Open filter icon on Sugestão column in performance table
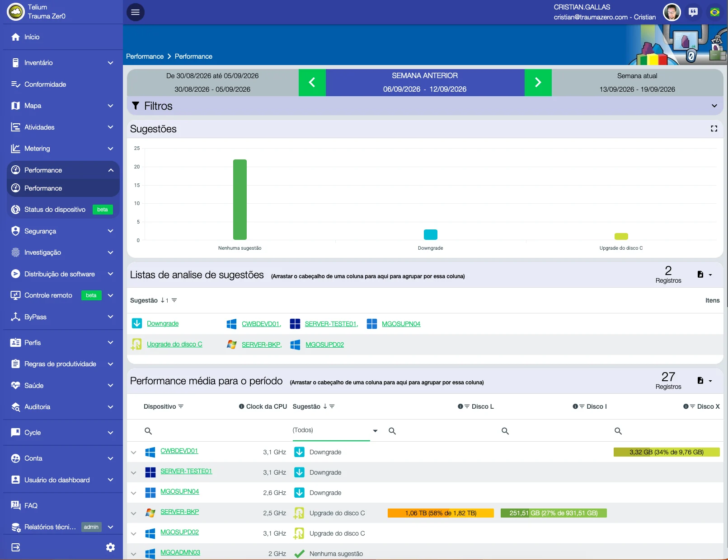The height and width of the screenshot is (560, 728). coord(332,406)
